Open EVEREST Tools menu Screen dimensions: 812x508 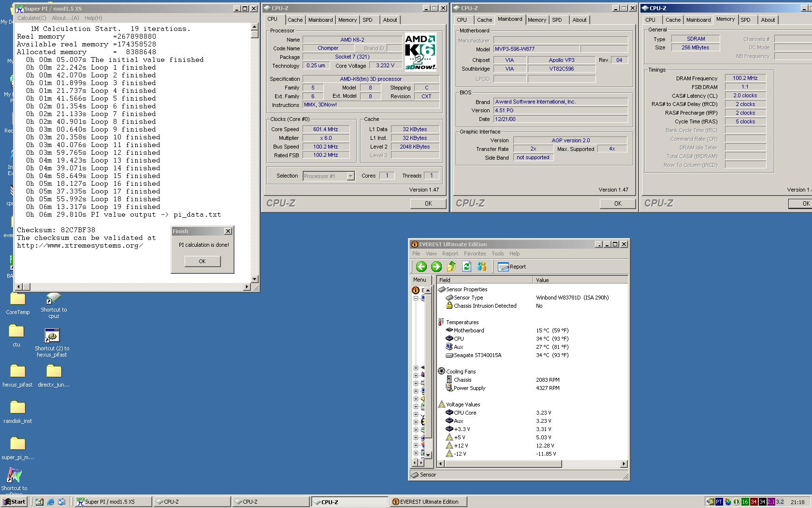pyautogui.click(x=497, y=254)
